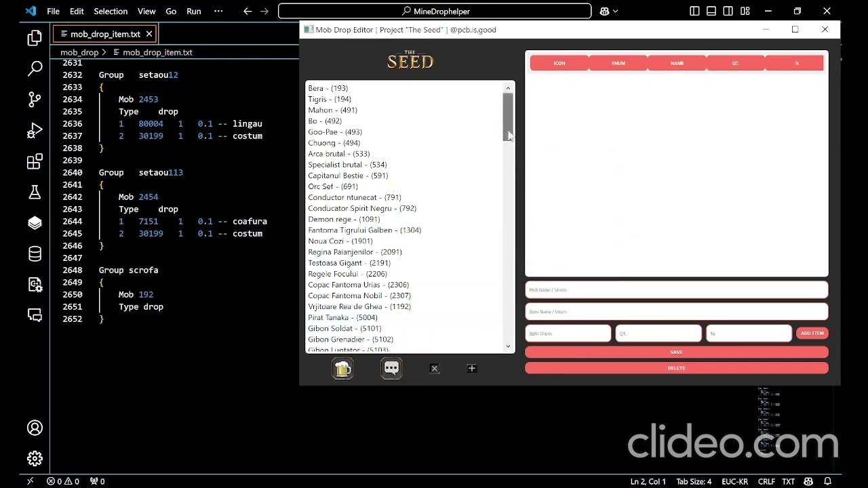Click the NAME column header
Viewport: 868px width, 488px height.
(677, 63)
